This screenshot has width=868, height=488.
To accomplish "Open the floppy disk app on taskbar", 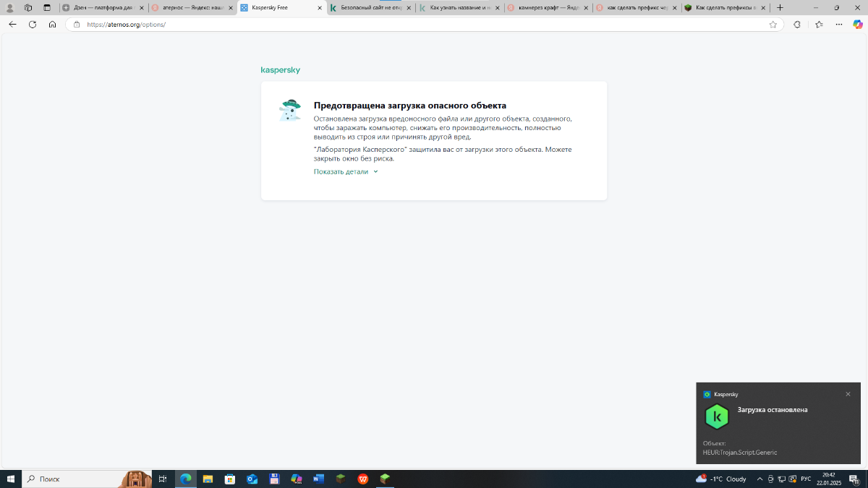I will click(274, 479).
